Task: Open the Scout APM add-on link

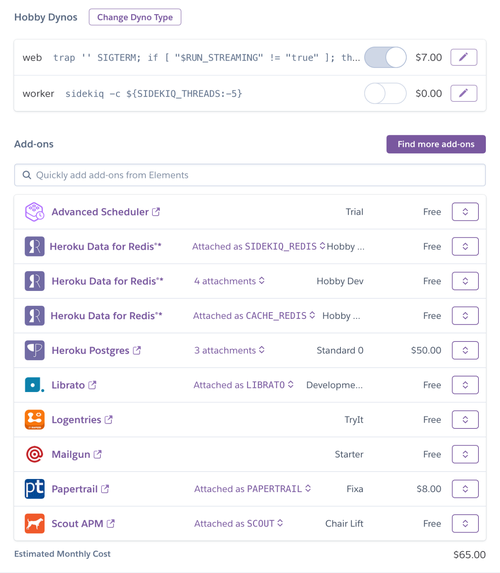Action: coord(77,524)
